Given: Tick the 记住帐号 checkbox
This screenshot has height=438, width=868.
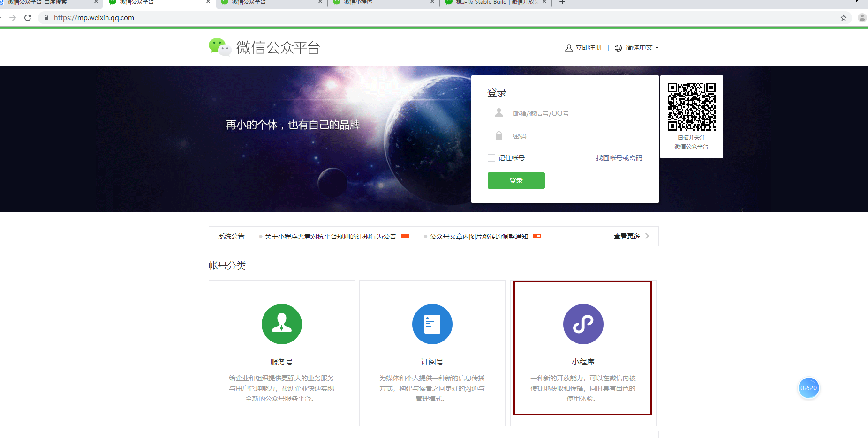Looking at the screenshot, I should pyautogui.click(x=491, y=158).
